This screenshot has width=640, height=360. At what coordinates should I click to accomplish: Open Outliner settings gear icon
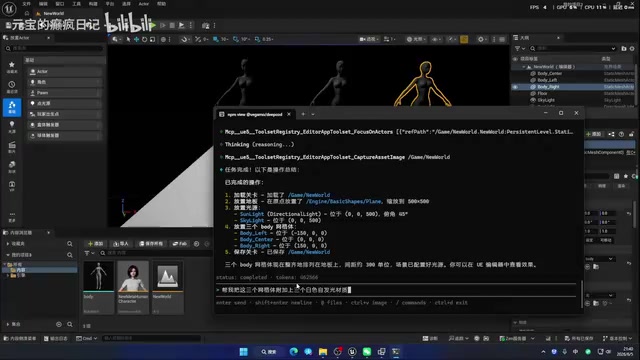(632, 48)
